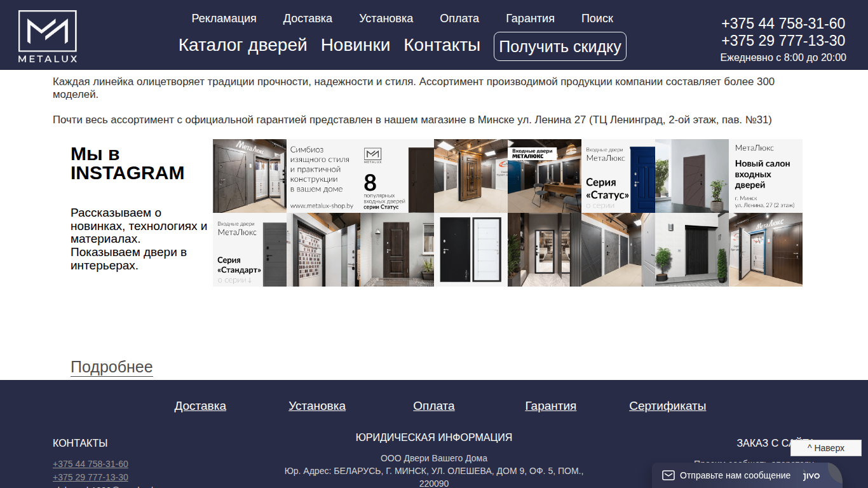
Task: Open the Серия «Стандарт» Instagram post
Action: point(250,250)
